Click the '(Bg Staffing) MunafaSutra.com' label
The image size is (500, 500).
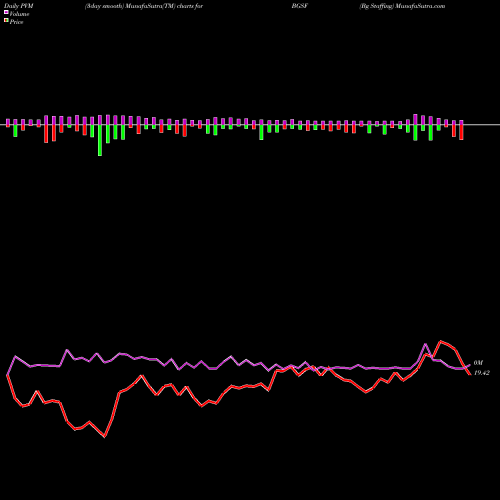402,6
